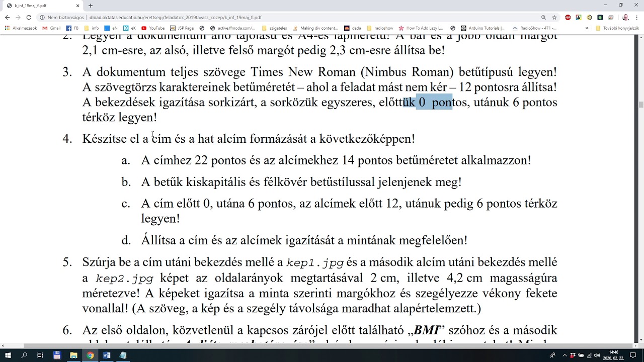Open the floppy-disk app on taskbar

[x=57, y=355]
